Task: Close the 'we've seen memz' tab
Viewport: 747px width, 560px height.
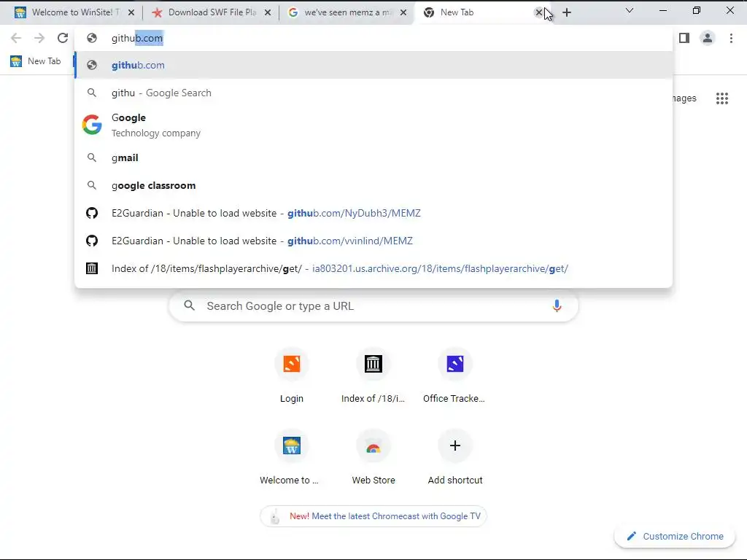Action: coord(403,13)
